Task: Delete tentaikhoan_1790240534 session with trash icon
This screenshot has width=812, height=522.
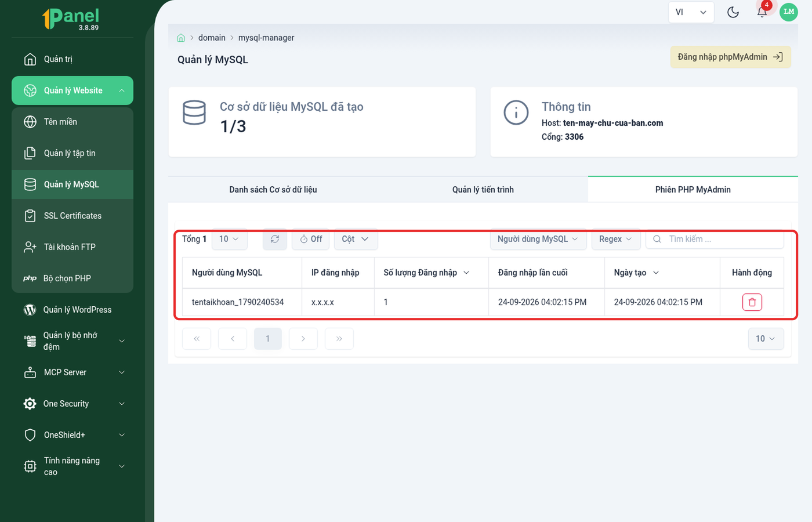Action: click(x=752, y=302)
